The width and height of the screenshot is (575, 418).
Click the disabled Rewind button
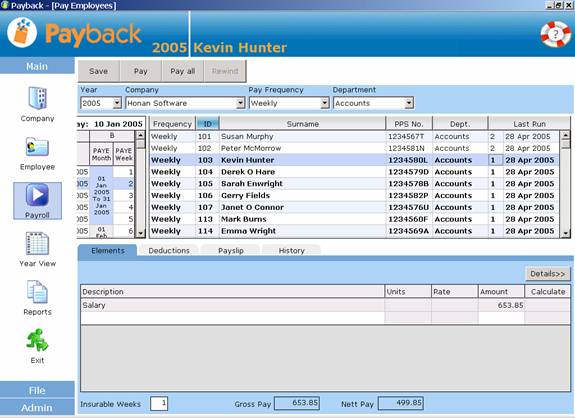coord(225,71)
